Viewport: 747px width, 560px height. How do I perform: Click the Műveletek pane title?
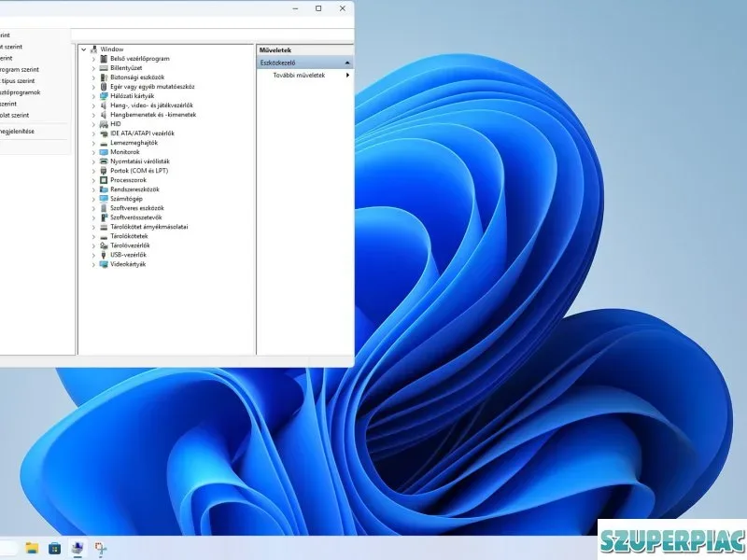coord(275,50)
